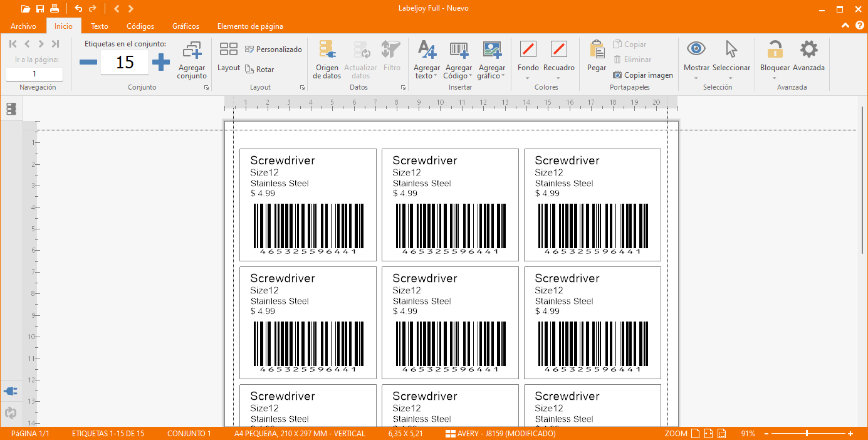
Task: Open the Archivo menu tab
Action: 23,26
